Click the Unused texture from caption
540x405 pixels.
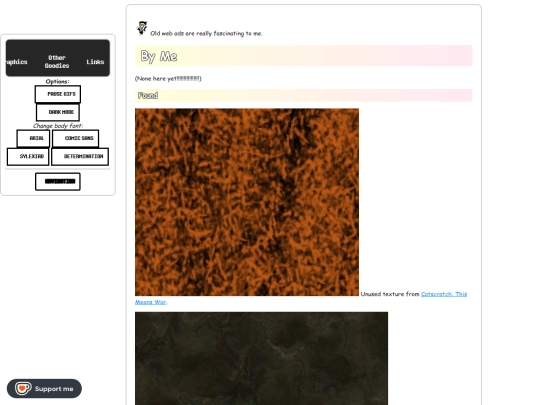click(390, 294)
